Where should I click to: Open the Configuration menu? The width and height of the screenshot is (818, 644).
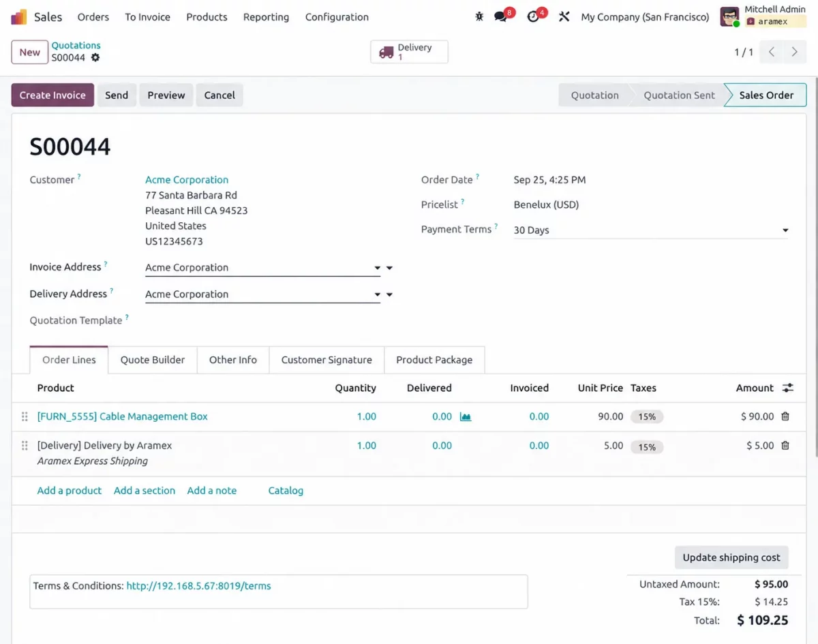pos(337,17)
